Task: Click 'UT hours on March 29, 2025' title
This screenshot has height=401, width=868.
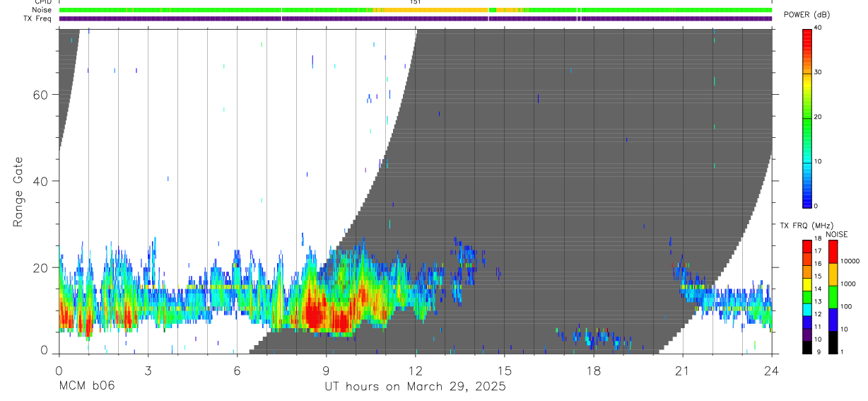Action: point(415,386)
